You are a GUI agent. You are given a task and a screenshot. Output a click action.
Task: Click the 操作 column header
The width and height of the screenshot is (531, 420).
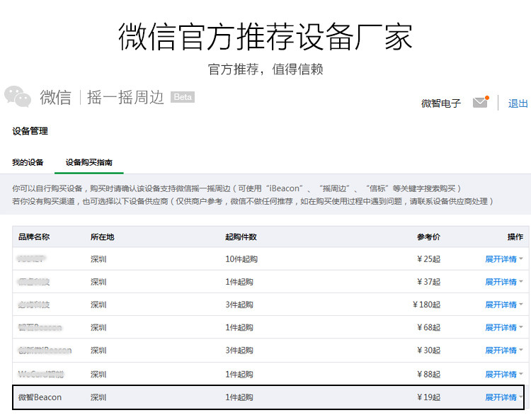point(515,237)
